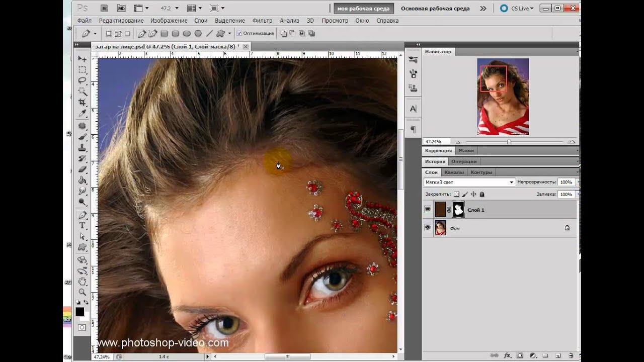
Task: Choose Ellipse shape in options bar
Action: coord(187,34)
